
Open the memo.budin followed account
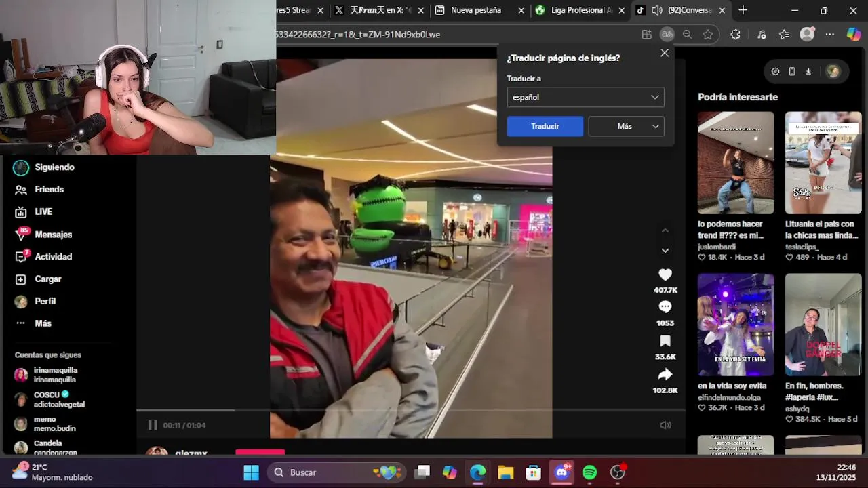click(x=45, y=424)
